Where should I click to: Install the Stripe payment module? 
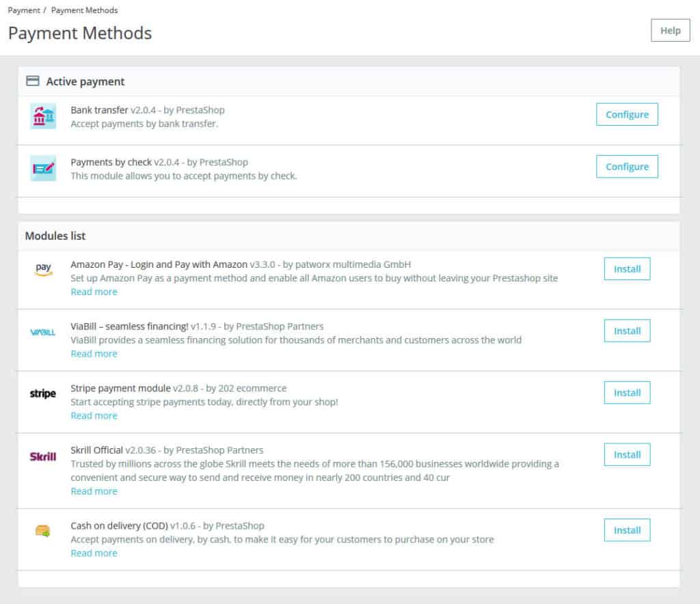point(627,393)
